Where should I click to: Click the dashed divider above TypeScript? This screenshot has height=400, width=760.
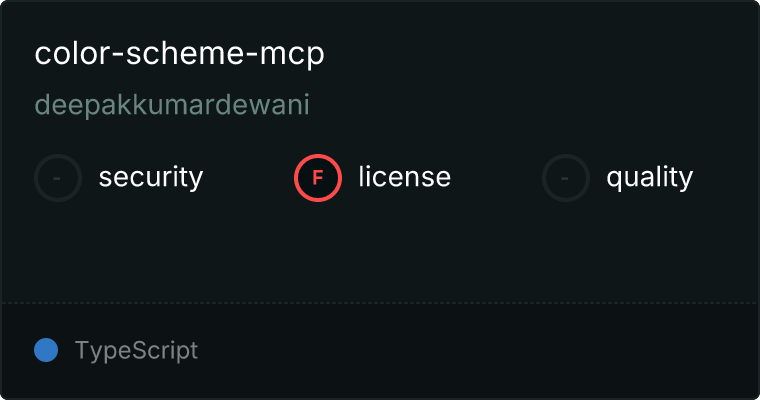(380, 303)
